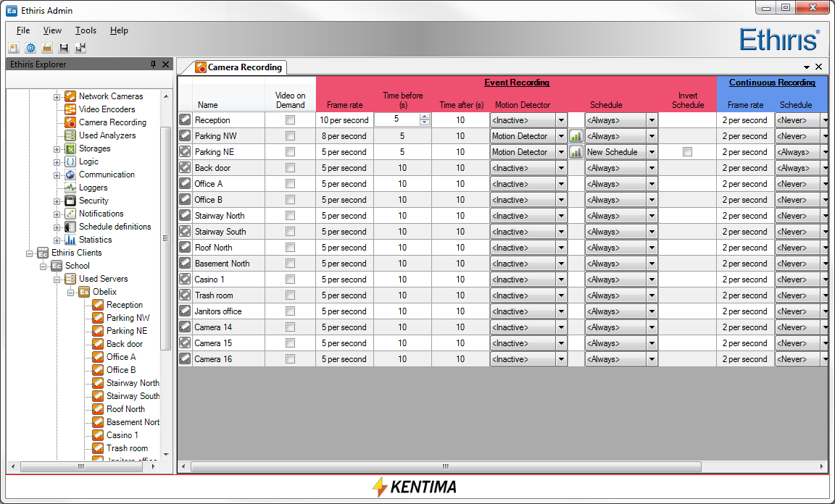Close the Camera Recording tab

pyautogui.click(x=819, y=67)
